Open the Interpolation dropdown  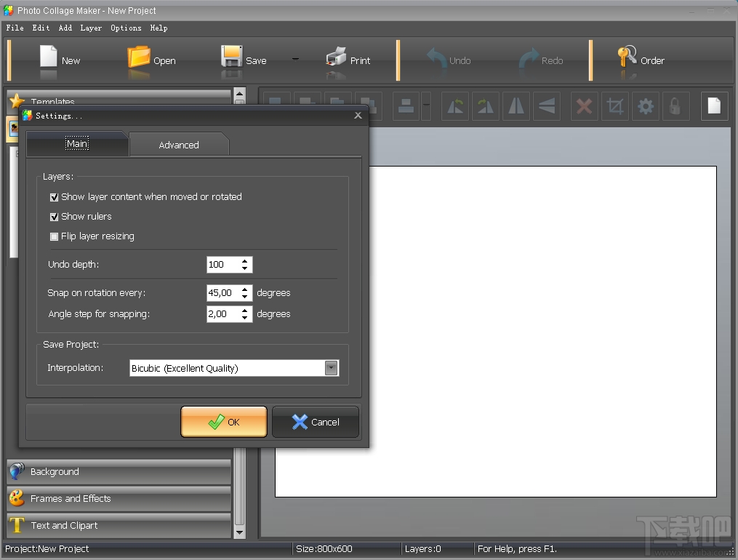pyautogui.click(x=332, y=368)
